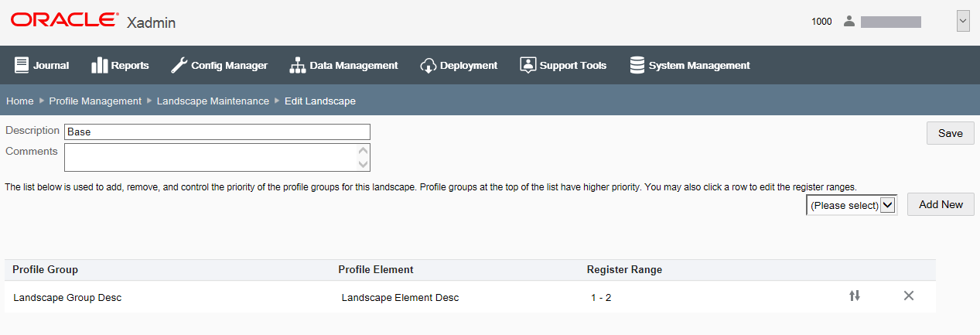The image size is (980, 335).
Task: Click the Comments box scroll down arrow
Action: pos(364,163)
